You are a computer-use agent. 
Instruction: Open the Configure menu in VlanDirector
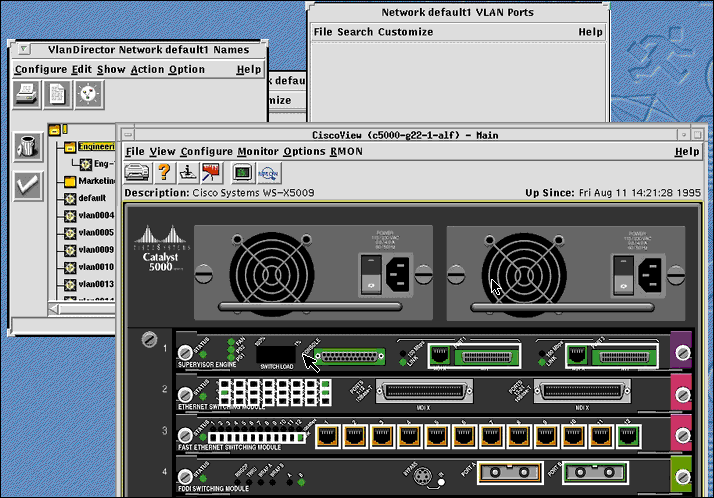(41, 69)
